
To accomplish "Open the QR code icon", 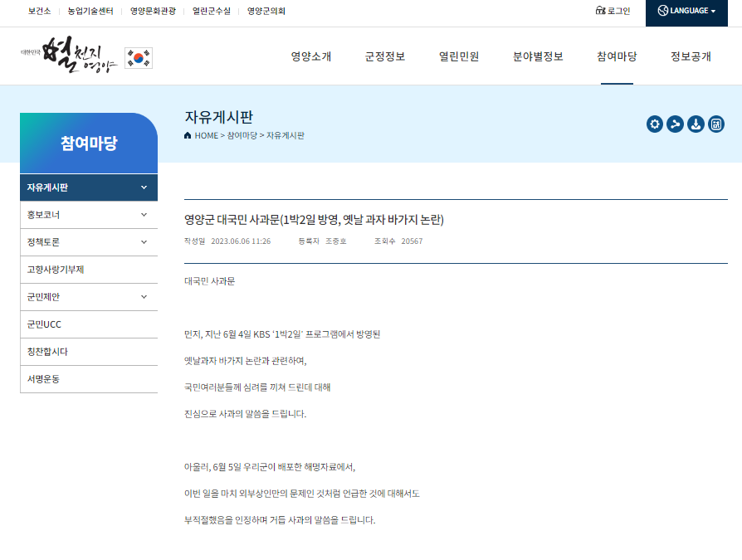I will (x=715, y=124).
